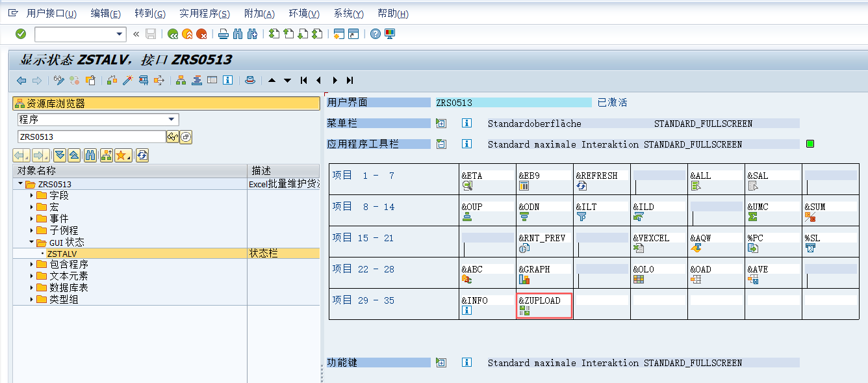The image size is (868, 383).
Task: Jump to last with the skip-to-end icon
Action: point(350,81)
